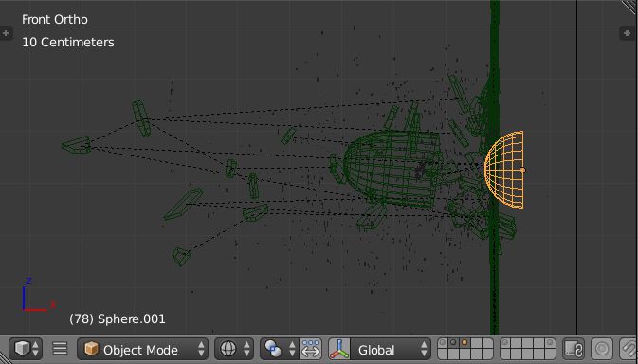
Task: Select the second scene layer button
Action: [453, 343]
